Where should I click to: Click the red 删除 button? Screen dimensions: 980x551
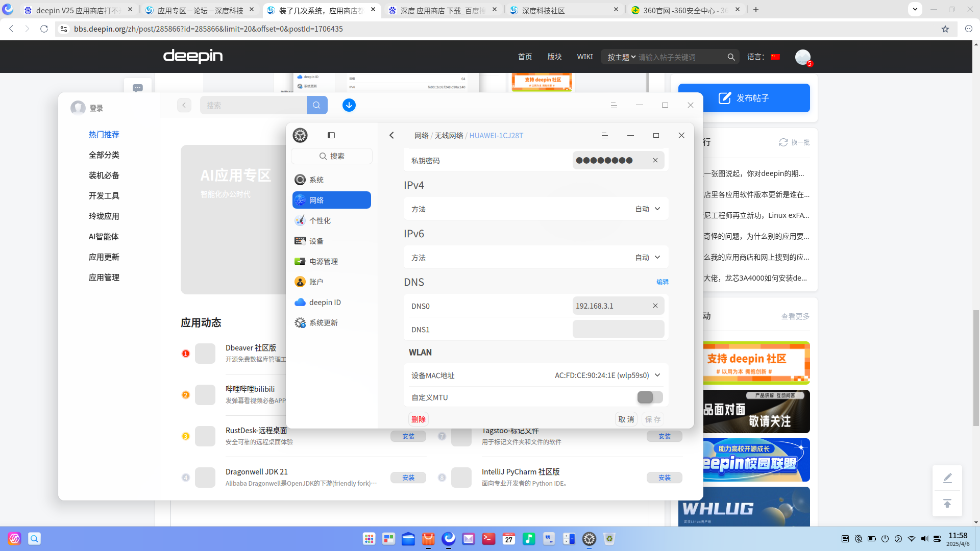tap(419, 419)
